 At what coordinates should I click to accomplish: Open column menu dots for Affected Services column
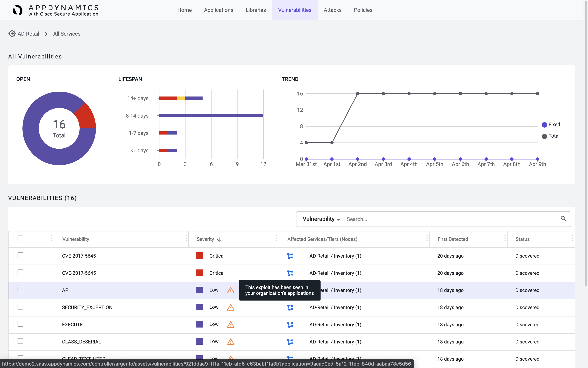pyautogui.click(x=427, y=239)
